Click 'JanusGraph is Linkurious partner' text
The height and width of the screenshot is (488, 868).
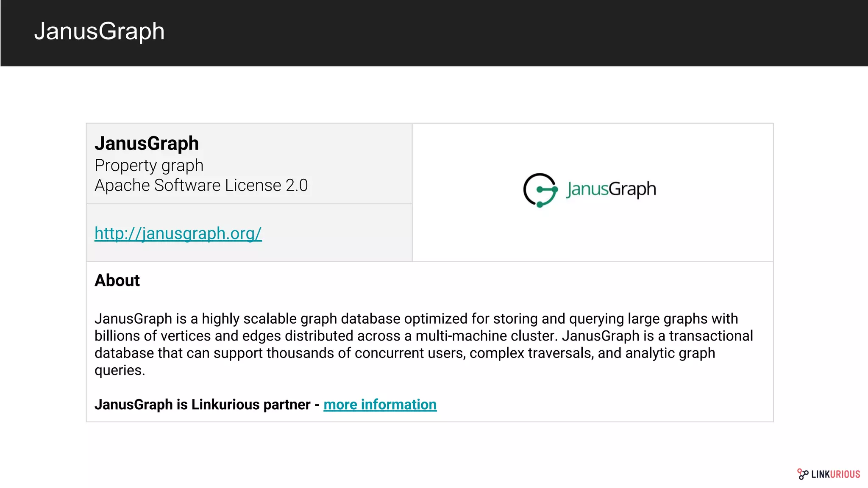202,405
